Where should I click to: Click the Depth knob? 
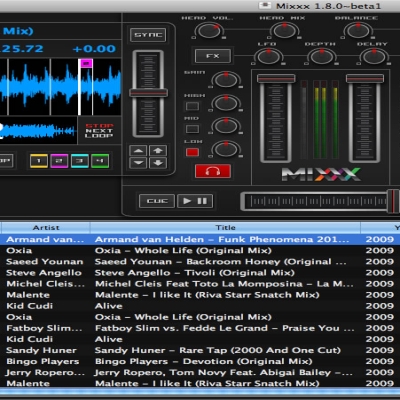[x=322, y=57]
